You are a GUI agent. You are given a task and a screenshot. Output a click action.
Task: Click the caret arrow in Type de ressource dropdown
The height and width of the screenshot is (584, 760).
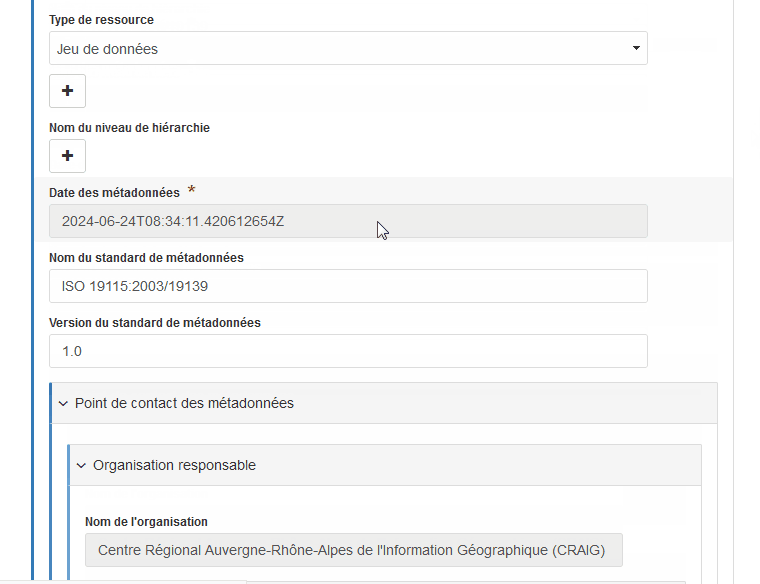636,48
